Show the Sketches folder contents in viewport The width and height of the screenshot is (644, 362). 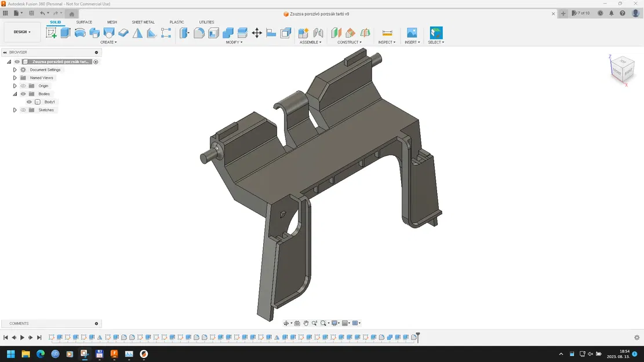pos(23,109)
